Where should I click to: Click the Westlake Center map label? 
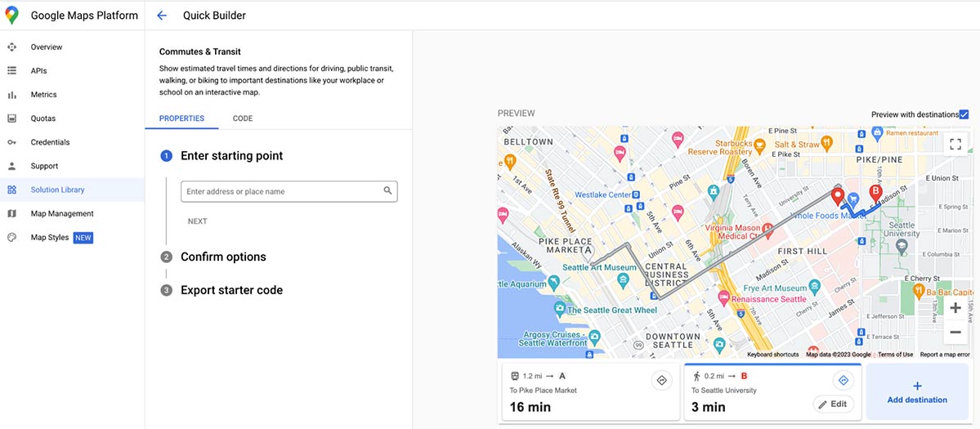click(602, 194)
